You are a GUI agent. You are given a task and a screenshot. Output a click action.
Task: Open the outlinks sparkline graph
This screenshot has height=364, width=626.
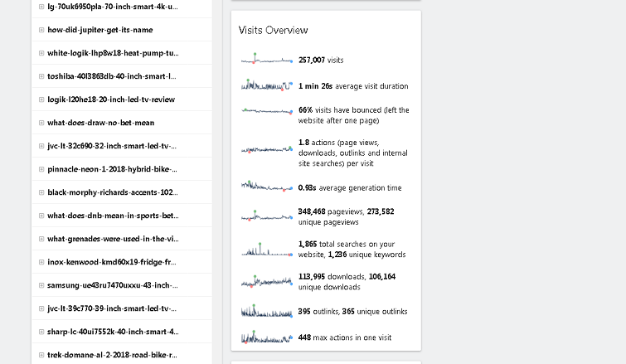tap(267, 312)
